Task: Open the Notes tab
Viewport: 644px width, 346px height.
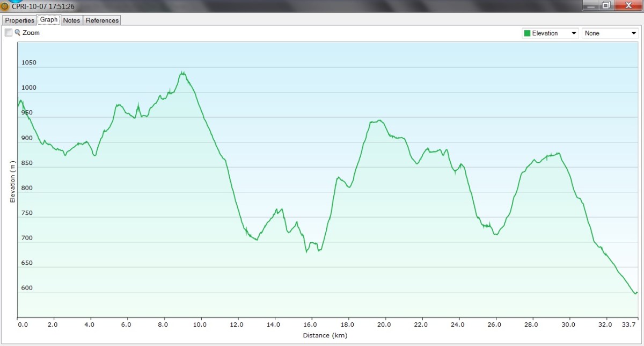Action: pos(71,20)
